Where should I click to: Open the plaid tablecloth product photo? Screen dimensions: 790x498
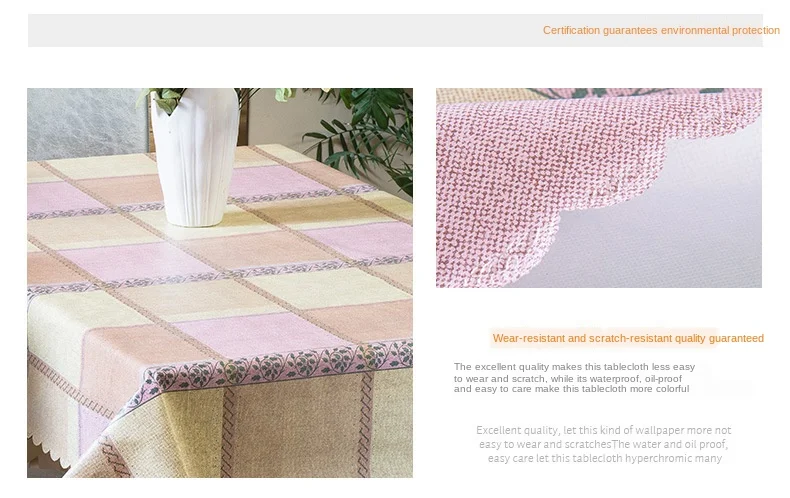coord(220,283)
